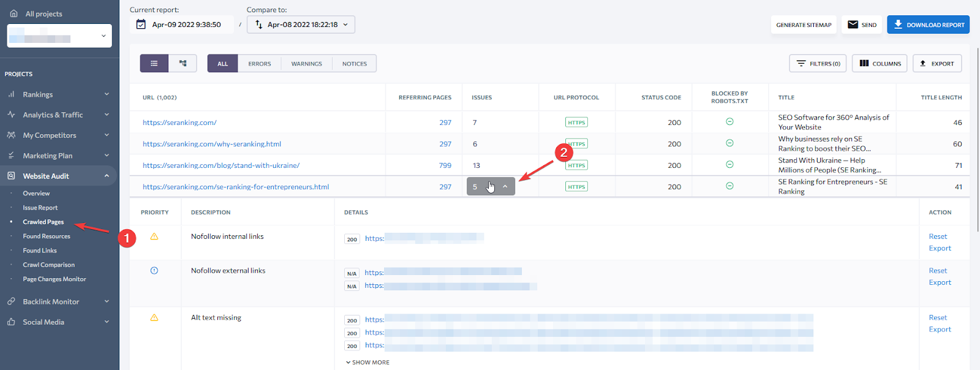Open the Columns chooser button
This screenshot has width=980, height=370.
pyautogui.click(x=880, y=63)
